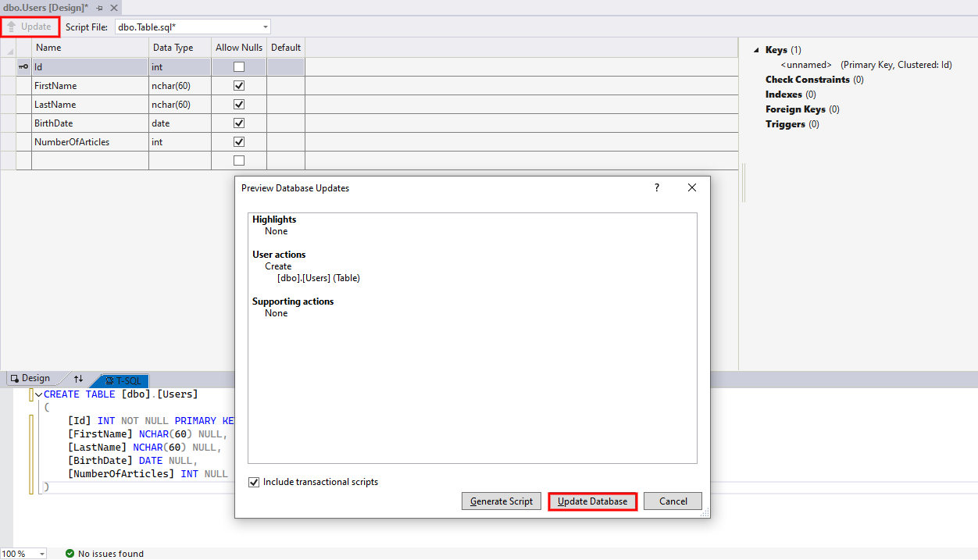
Task: Uncheck Include transactional scripts
Action: [254, 483]
